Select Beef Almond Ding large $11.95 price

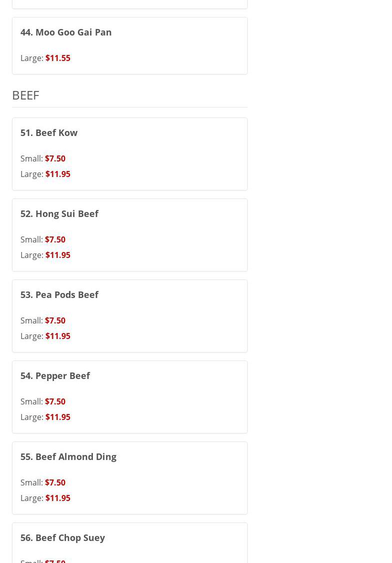click(x=57, y=498)
